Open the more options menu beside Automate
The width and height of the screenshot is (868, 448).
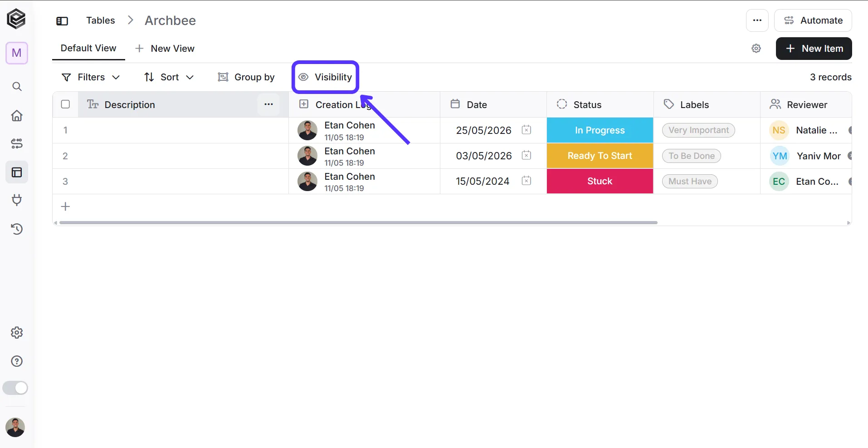[757, 20]
